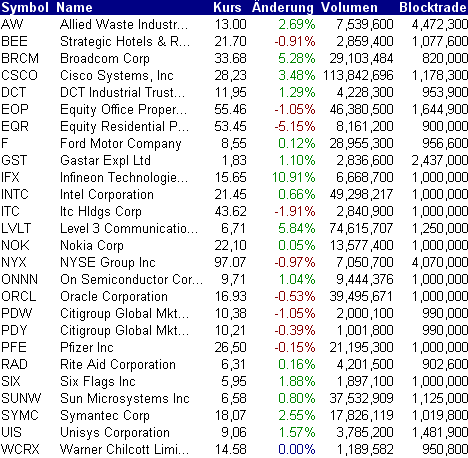
Task: Click Six Flags Inc name
Action: coord(98,381)
